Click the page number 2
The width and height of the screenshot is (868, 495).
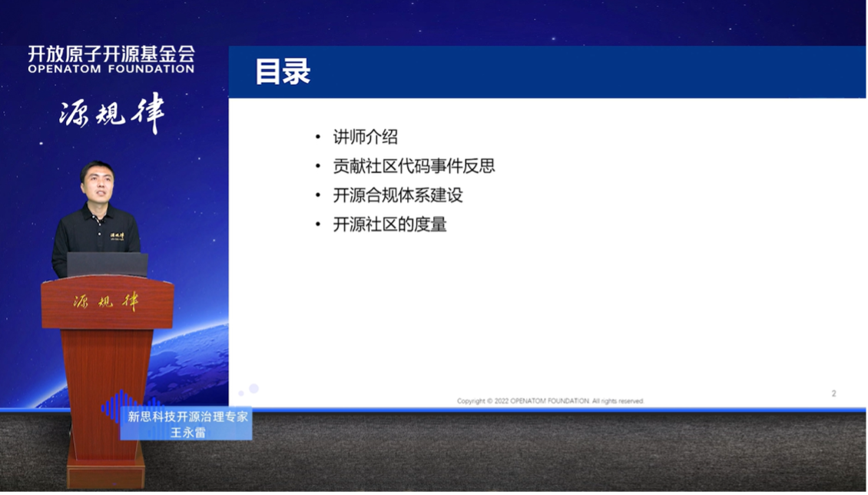click(832, 393)
